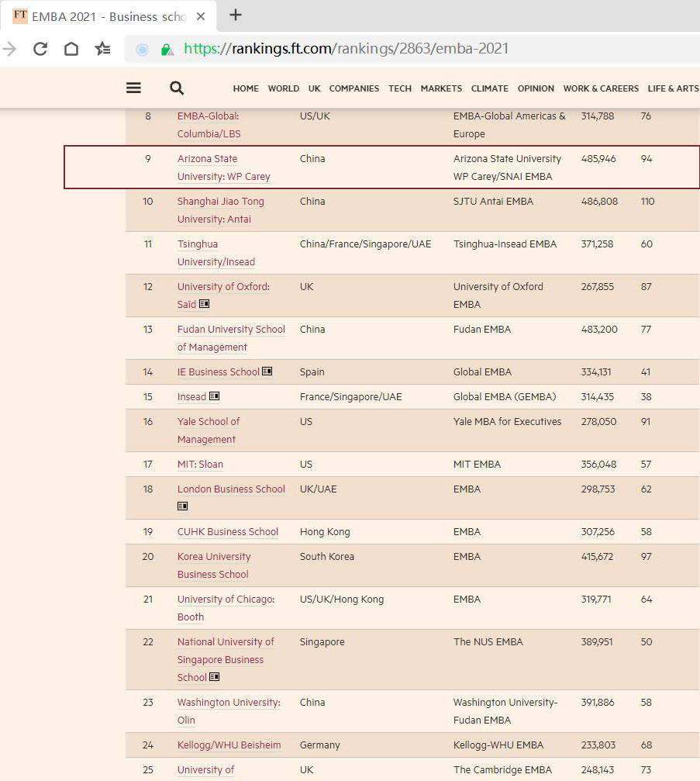The height and width of the screenshot is (781, 700).
Task: Open the University of Oxford: Saïd link
Action: pos(223,295)
